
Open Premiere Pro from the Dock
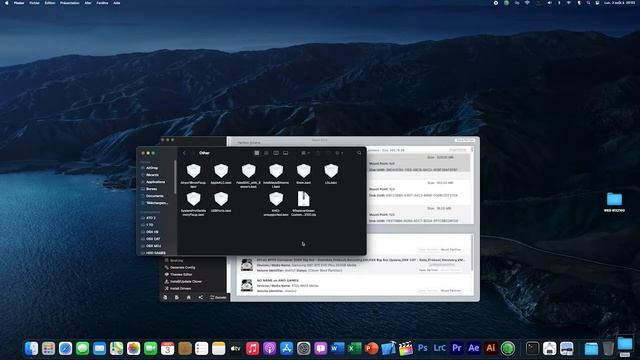point(457,348)
